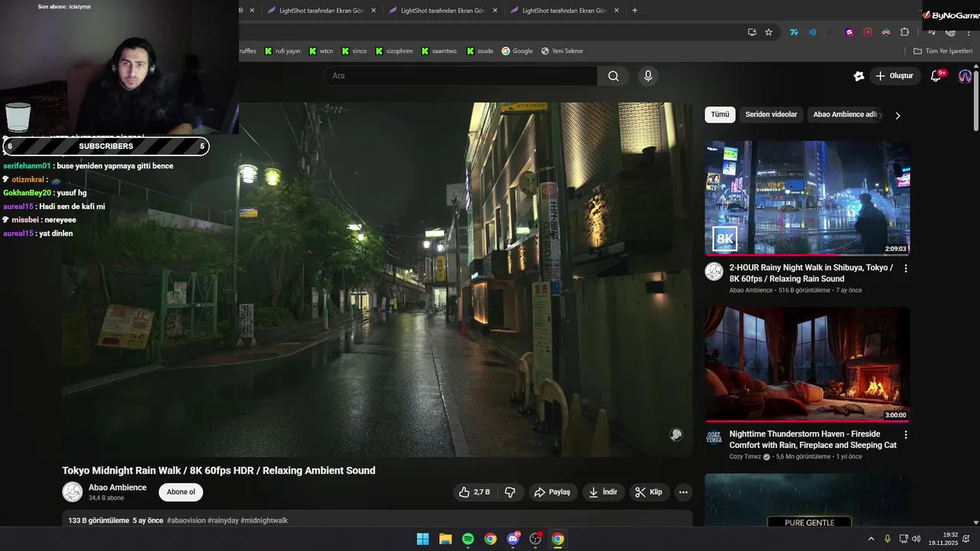Click the OBS icon in the taskbar
The height and width of the screenshot is (551, 980).
pos(536,539)
